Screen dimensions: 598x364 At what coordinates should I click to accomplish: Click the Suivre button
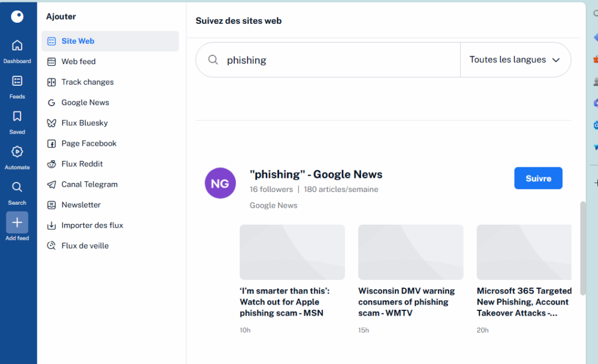pyautogui.click(x=538, y=178)
